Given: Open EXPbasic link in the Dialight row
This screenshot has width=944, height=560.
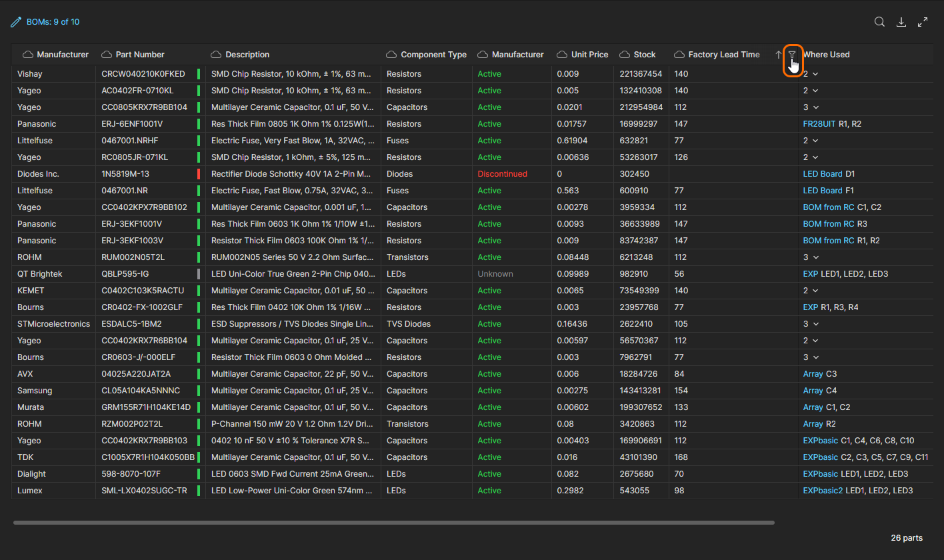Looking at the screenshot, I should [821, 474].
